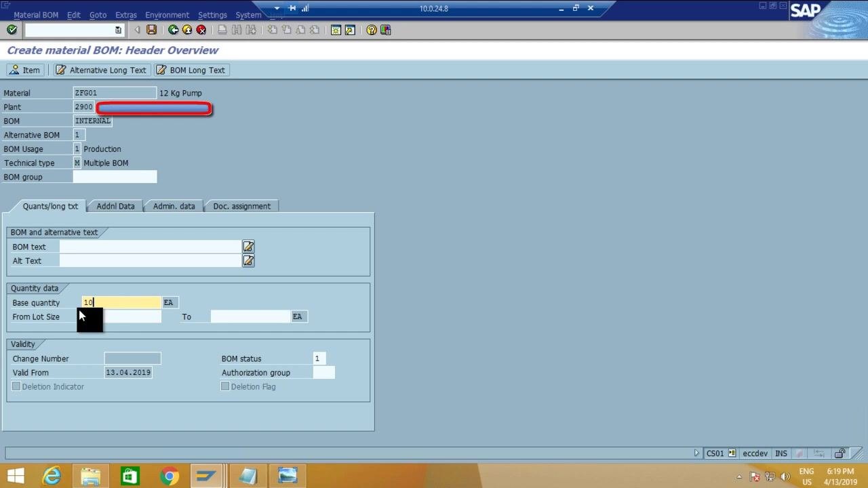Viewport: 868px width, 488px height.
Task: Open Help via the yellow question mark icon
Action: (x=372, y=30)
